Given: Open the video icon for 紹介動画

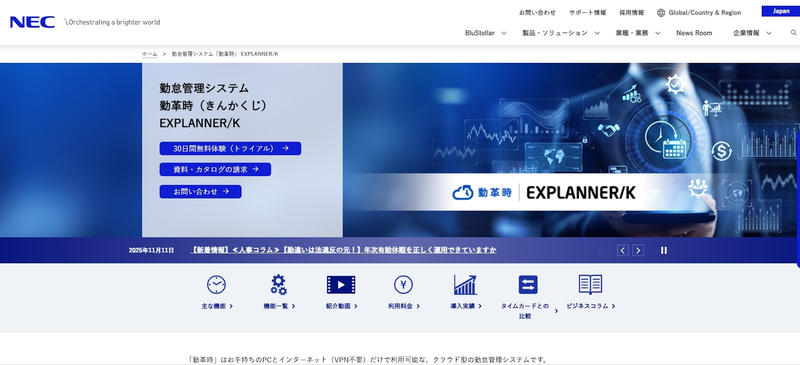Looking at the screenshot, I should pos(341,284).
